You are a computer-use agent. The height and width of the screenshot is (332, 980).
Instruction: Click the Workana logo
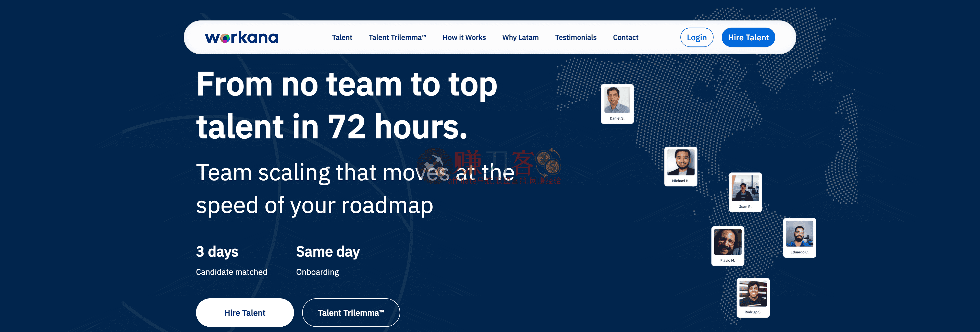(x=242, y=37)
